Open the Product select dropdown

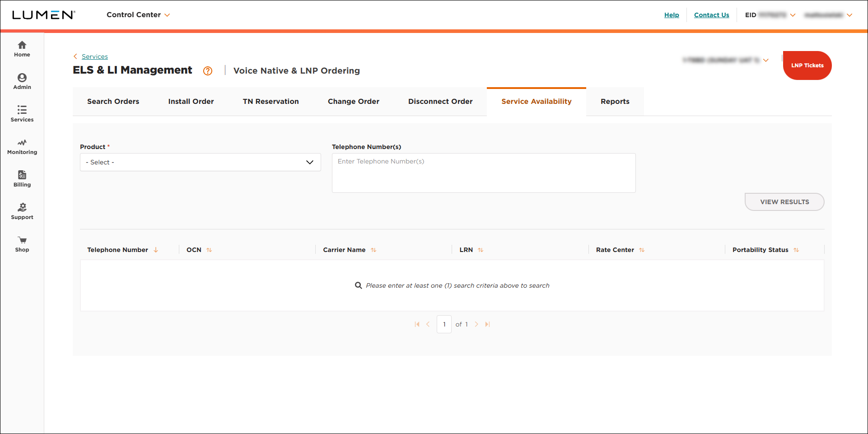coord(201,162)
